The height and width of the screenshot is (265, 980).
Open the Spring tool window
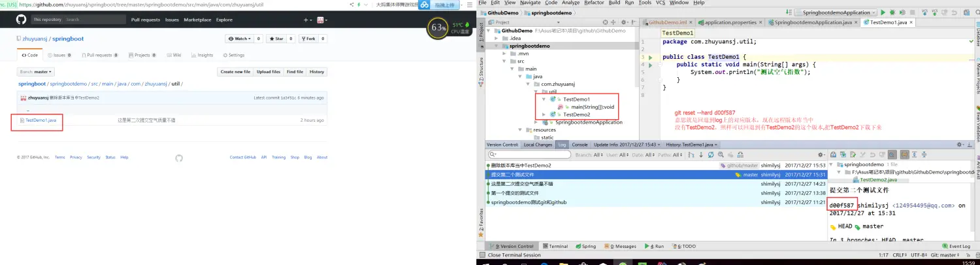pyautogui.click(x=585, y=247)
